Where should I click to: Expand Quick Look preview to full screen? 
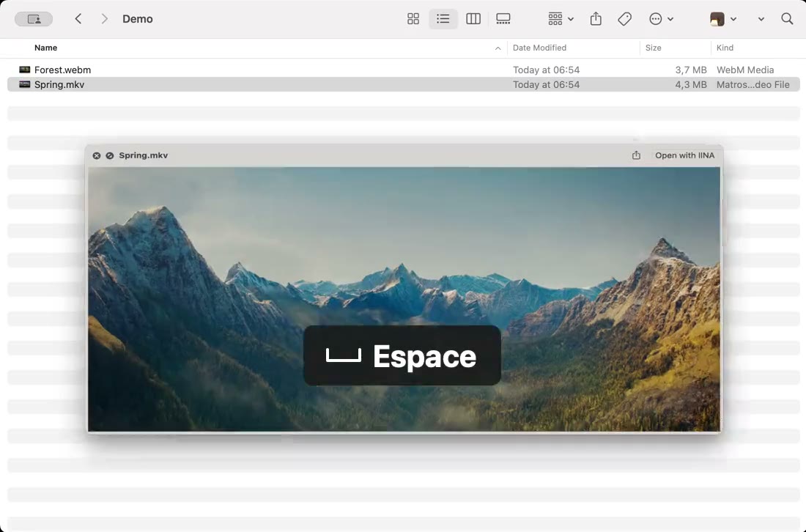[x=109, y=156]
